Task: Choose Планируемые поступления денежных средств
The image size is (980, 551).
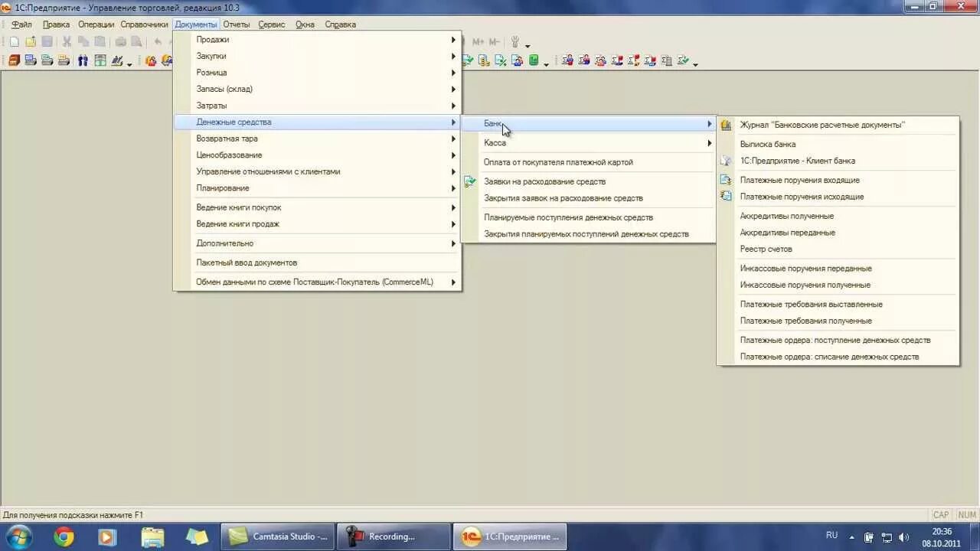Action: pyautogui.click(x=588, y=217)
